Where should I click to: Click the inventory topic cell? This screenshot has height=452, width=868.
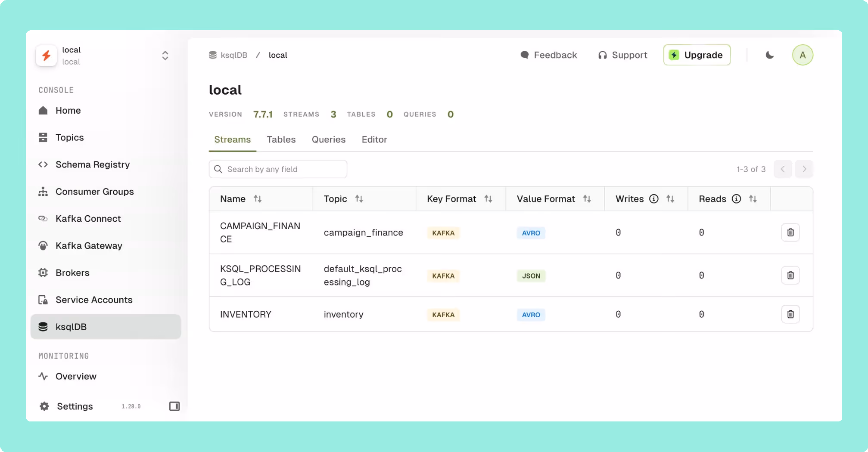tap(344, 315)
